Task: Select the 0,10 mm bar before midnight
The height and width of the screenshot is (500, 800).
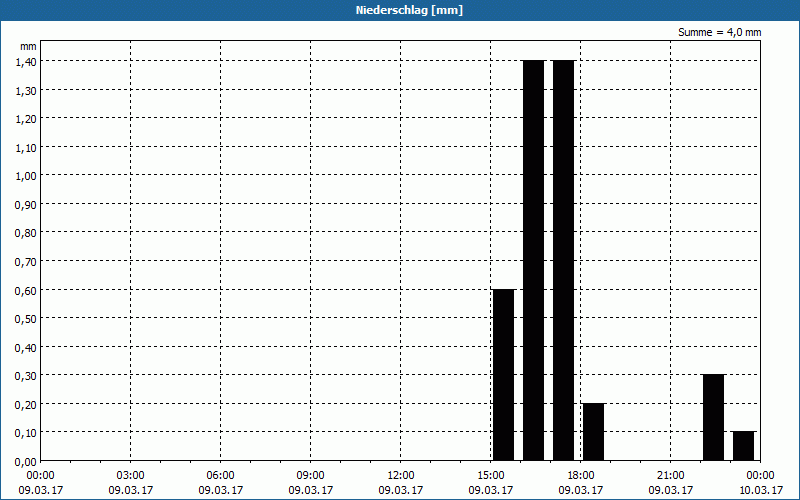Action: 743,446
